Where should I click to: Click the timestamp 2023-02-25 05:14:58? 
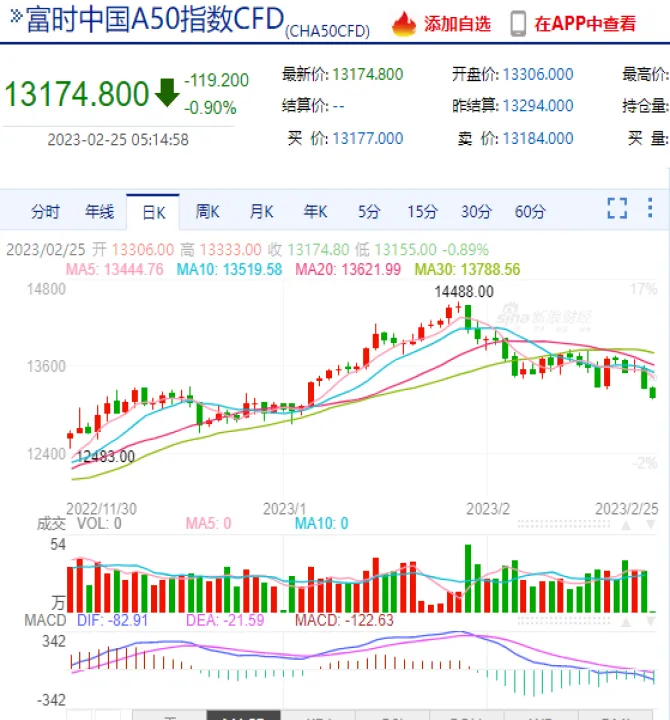coord(118,140)
